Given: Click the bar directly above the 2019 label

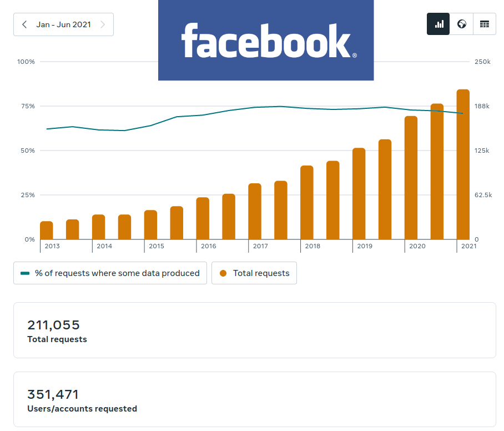Looking at the screenshot, I should [x=359, y=193].
